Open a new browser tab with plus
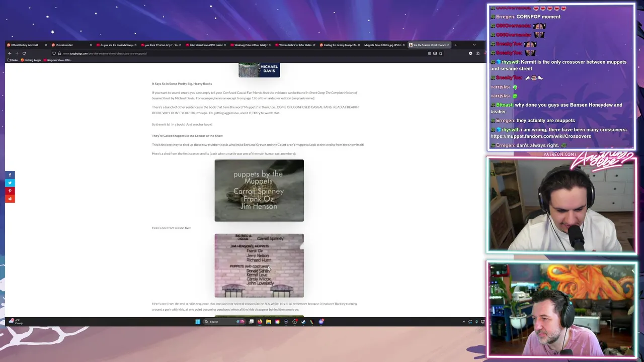The image size is (644, 362). tap(456, 45)
